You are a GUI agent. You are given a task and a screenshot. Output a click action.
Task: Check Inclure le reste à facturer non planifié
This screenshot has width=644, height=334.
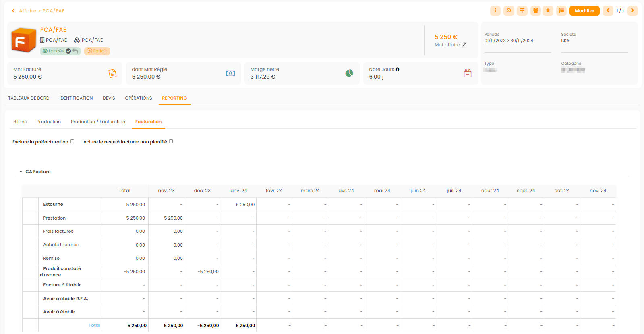[x=171, y=141]
